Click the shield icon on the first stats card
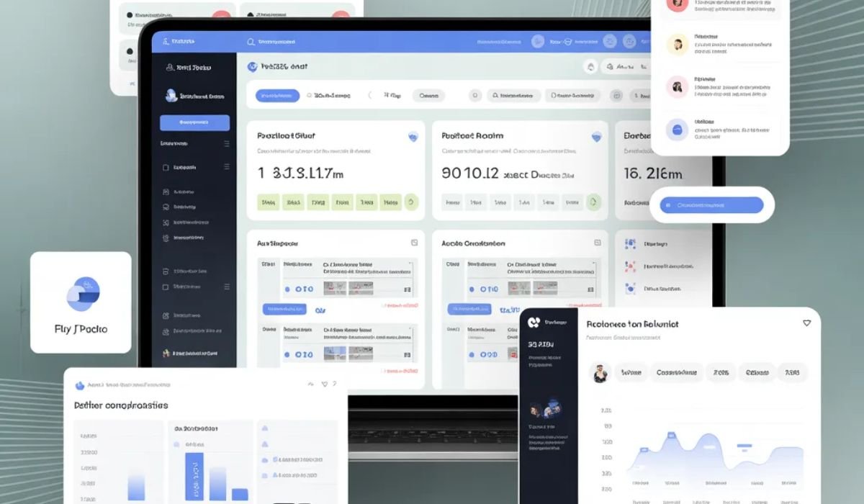 (413, 136)
